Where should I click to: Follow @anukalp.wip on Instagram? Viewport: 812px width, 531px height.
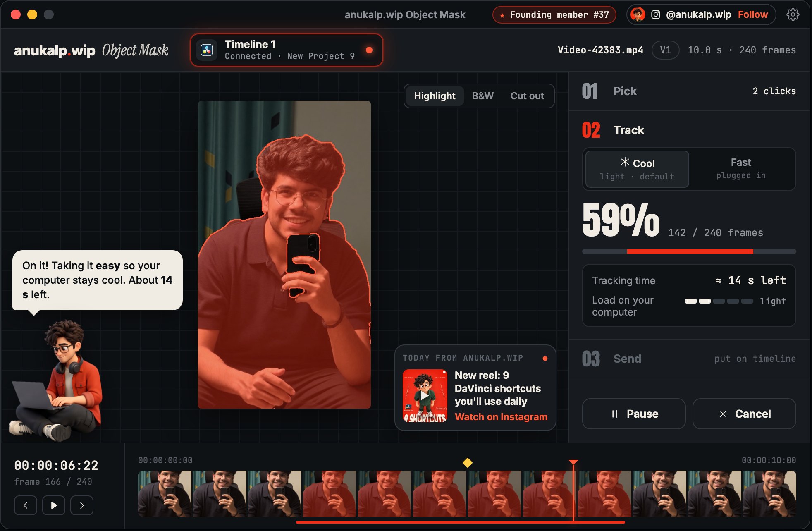click(x=753, y=14)
